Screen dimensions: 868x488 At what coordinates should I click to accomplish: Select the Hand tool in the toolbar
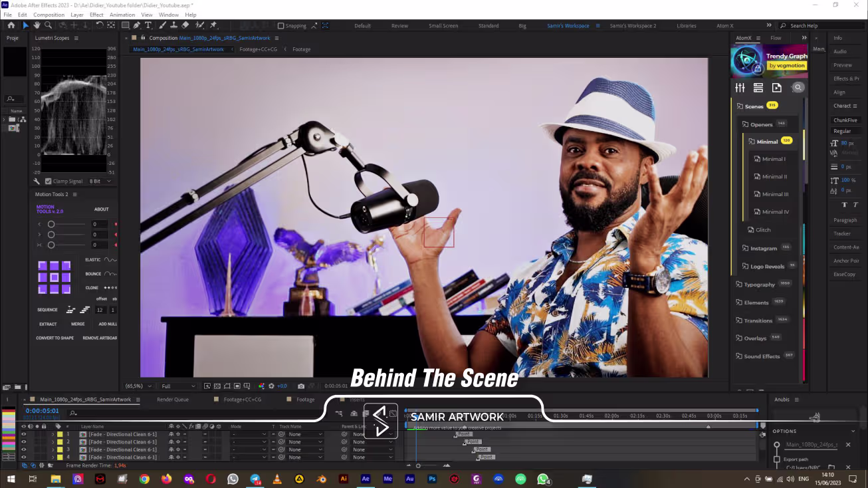37,25
